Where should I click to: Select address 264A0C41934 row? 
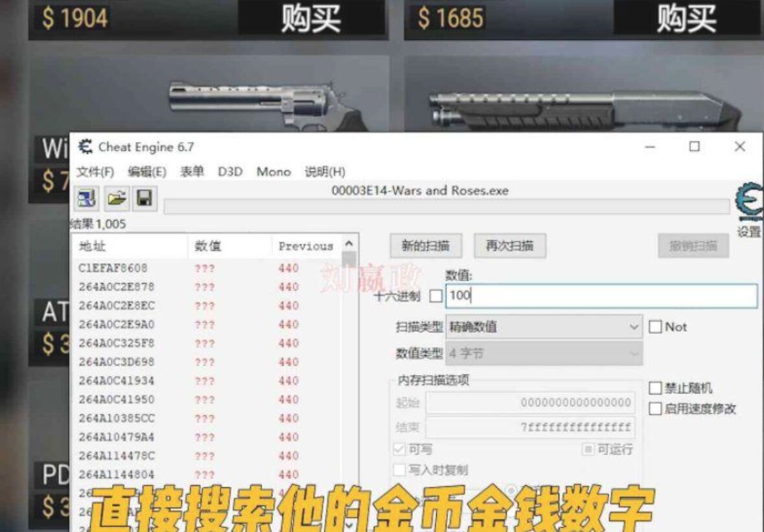[x=207, y=381]
